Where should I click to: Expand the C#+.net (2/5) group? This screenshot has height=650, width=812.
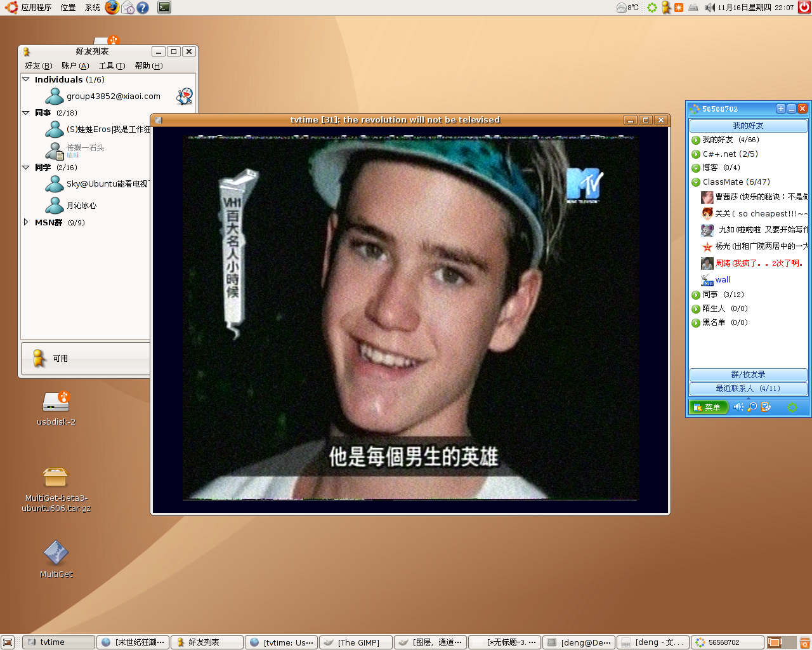696,154
